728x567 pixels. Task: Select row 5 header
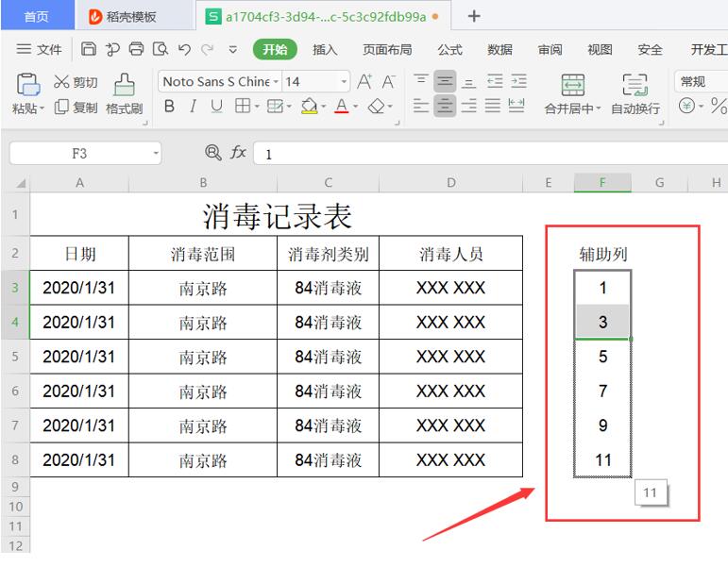pos(16,357)
